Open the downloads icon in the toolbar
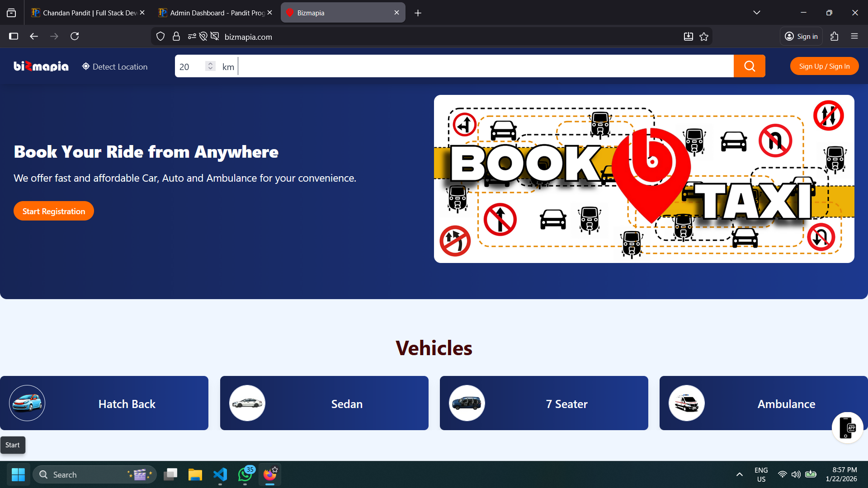The width and height of the screenshot is (868, 488). 688,36
